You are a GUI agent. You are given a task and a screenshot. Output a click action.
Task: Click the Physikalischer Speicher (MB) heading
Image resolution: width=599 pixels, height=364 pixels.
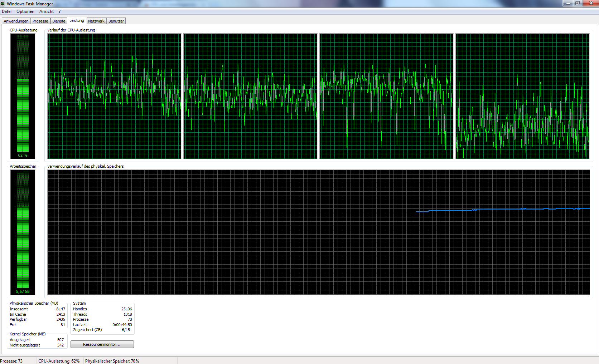34,303
